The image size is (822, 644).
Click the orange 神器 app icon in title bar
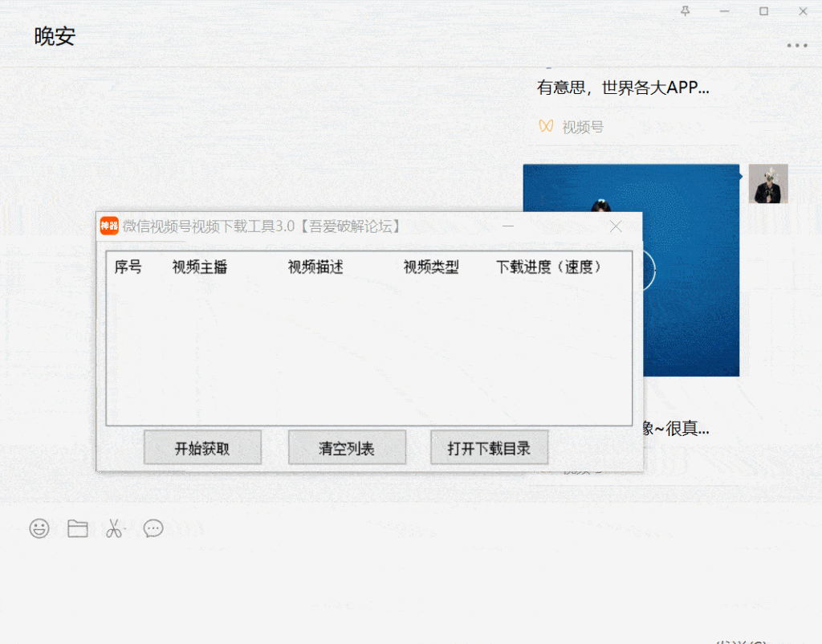tap(109, 226)
